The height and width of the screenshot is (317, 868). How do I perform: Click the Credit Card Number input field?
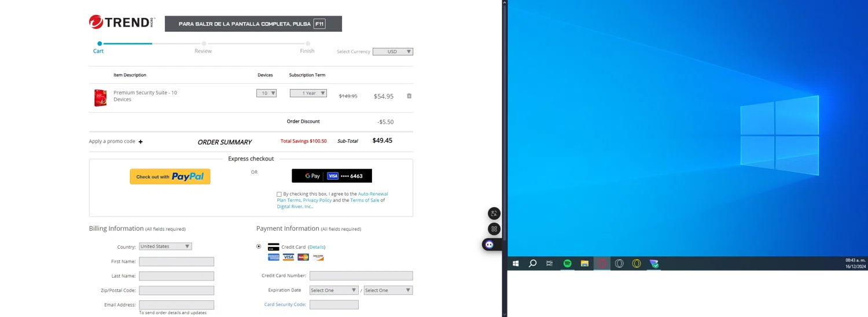(361, 276)
